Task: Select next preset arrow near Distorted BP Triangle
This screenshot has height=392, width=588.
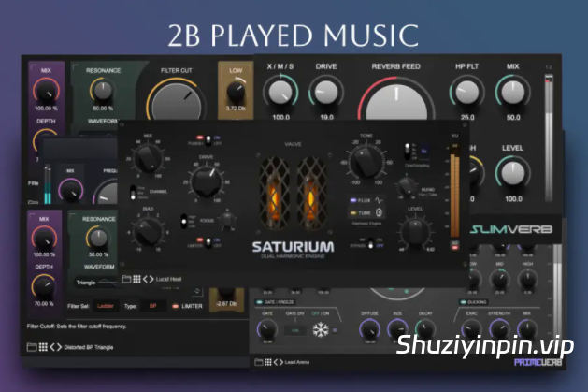Action: pos(59,347)
